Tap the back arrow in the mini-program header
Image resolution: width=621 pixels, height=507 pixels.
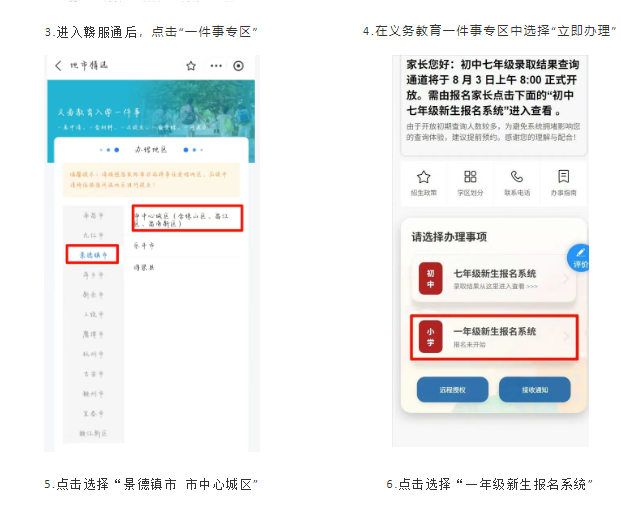click(x=58, y=66)
